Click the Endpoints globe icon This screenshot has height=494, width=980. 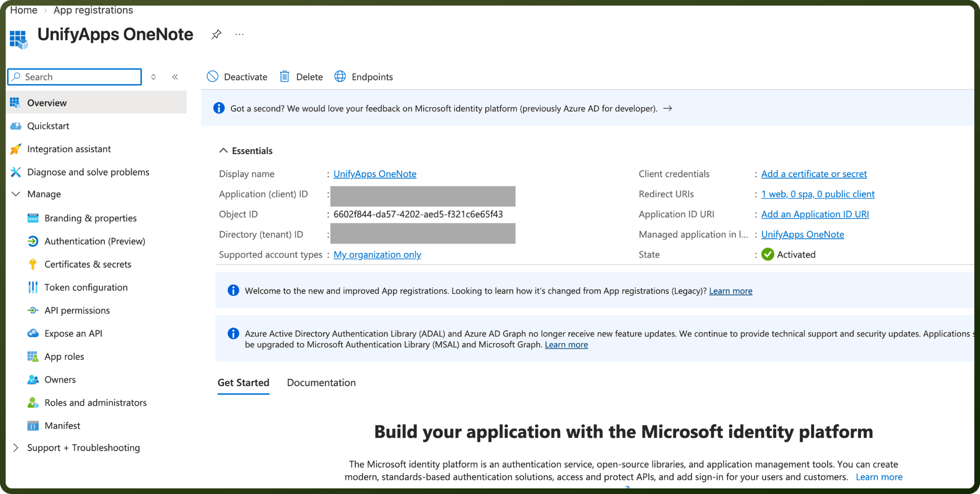pos(340,77)
